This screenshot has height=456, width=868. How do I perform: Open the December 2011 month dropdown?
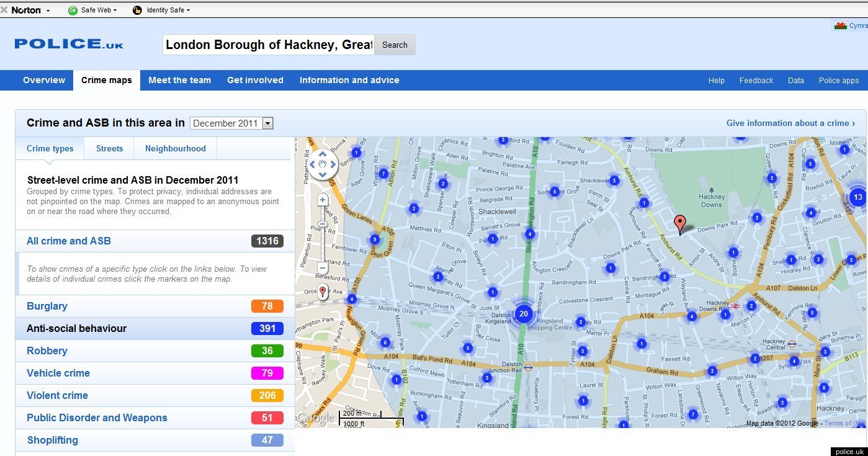tap(232, 123)
